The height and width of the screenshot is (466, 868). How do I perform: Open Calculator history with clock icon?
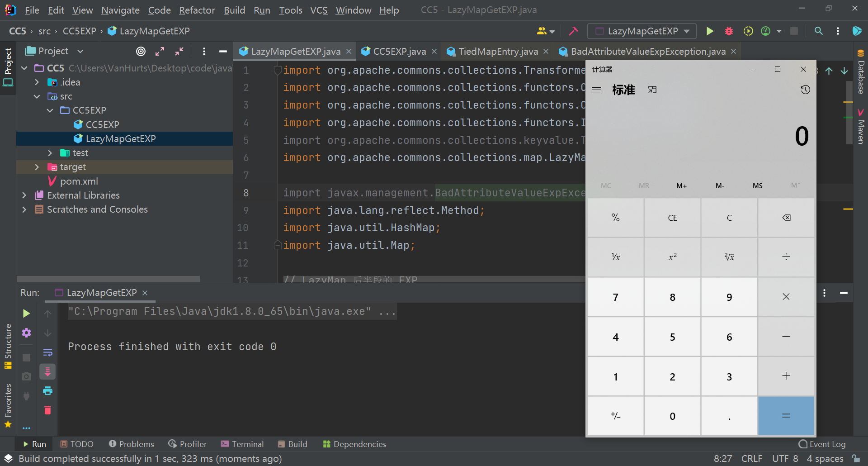click(x=806, y=90)
